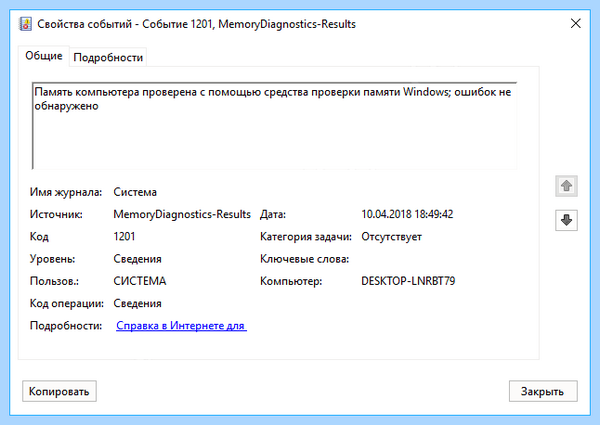Select the Сведения value beside Код операции
Image resolution: width=600 pixels, height=425 pixels.
[137, 303]
